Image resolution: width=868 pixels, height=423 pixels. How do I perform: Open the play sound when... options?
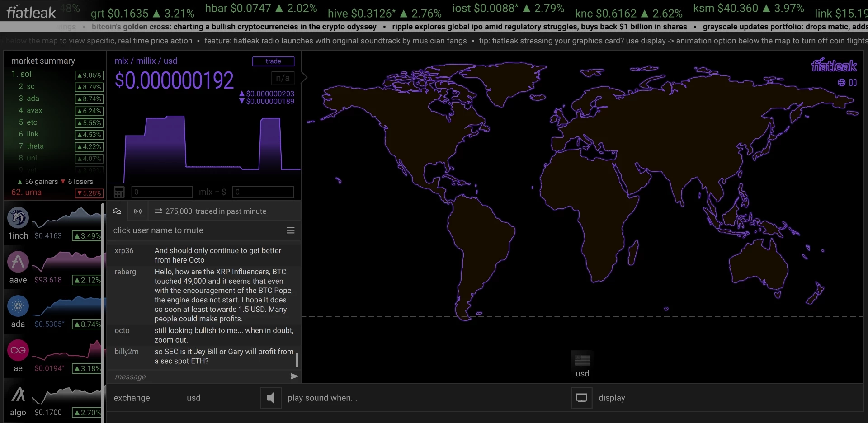coord(322,398)
